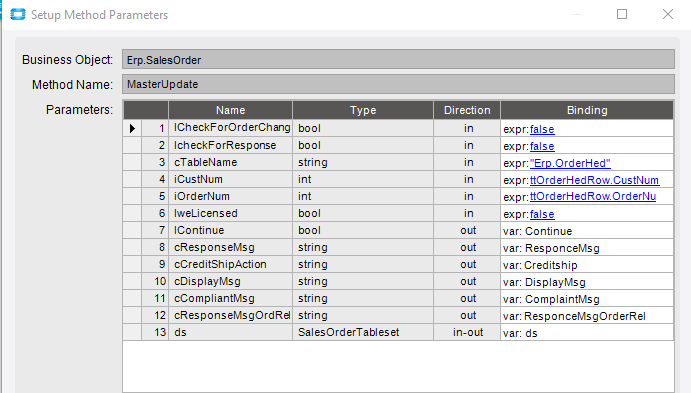Click the var: ResponceMsg binding cell
The image size is (691, 393).
click(x=587, y=248)
